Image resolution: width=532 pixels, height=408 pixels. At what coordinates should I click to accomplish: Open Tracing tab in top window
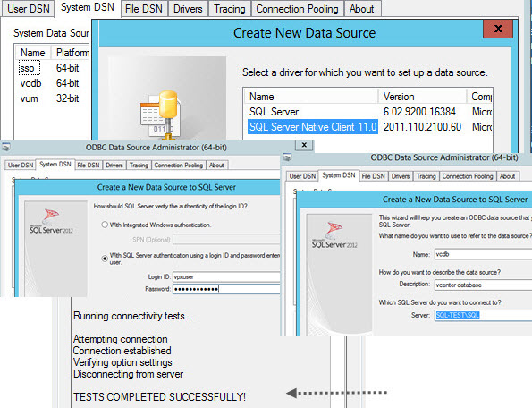pos(230,8)
